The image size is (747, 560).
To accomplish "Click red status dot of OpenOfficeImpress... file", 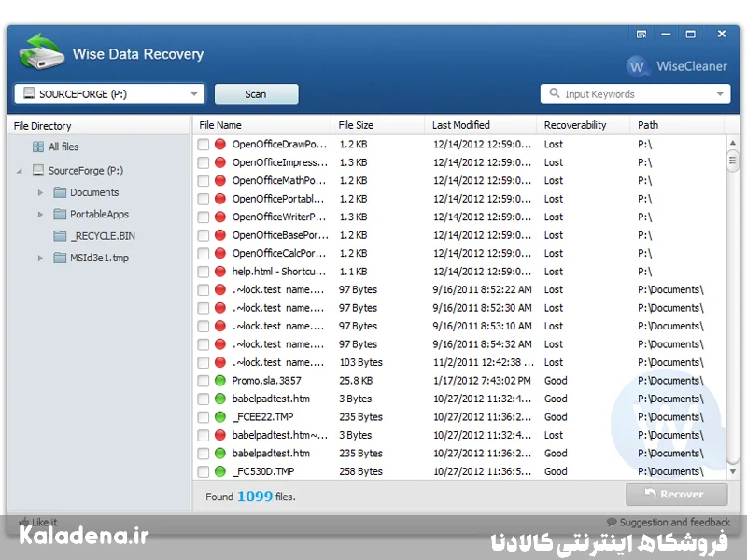I will click(x=220, y=162).
